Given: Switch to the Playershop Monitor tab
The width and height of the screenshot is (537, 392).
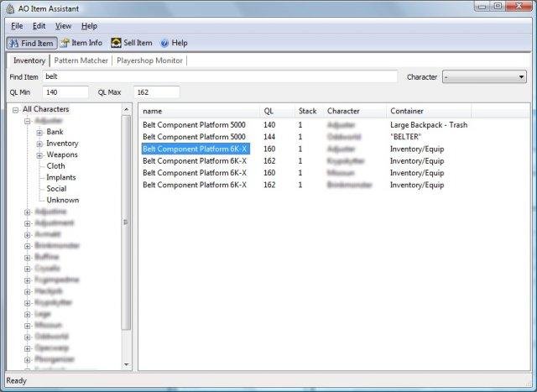Looking at the screenshot, I should point(149,60).
